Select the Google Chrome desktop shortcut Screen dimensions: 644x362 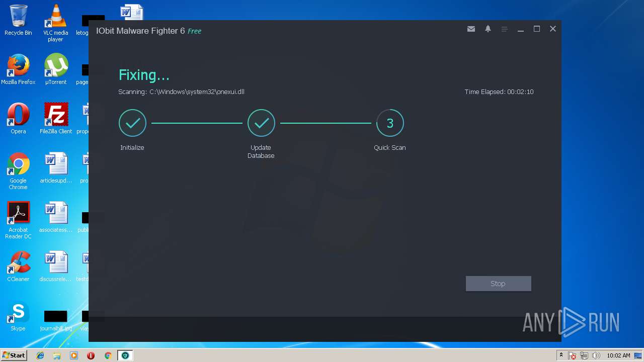coord(18,171)
